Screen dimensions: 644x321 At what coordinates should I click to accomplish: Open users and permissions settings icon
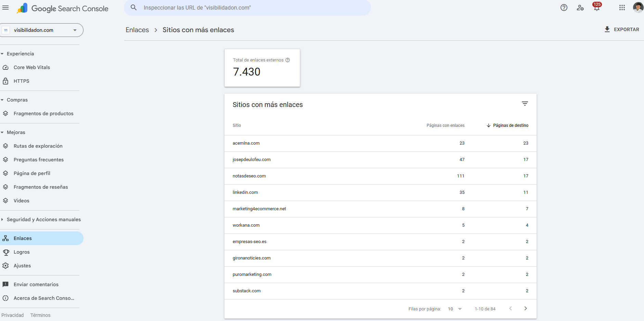click(580, 8)
